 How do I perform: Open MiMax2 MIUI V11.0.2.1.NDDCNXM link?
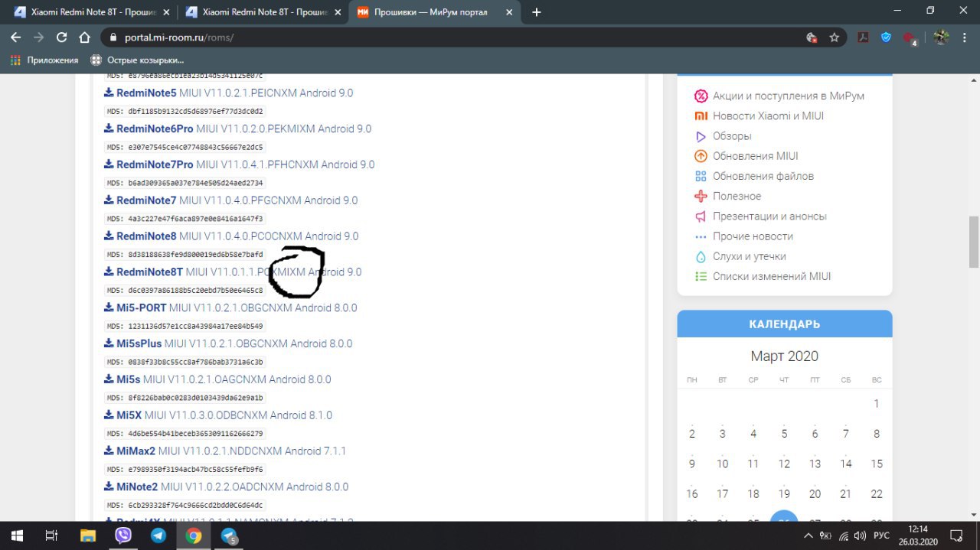[x=225, y=451]
